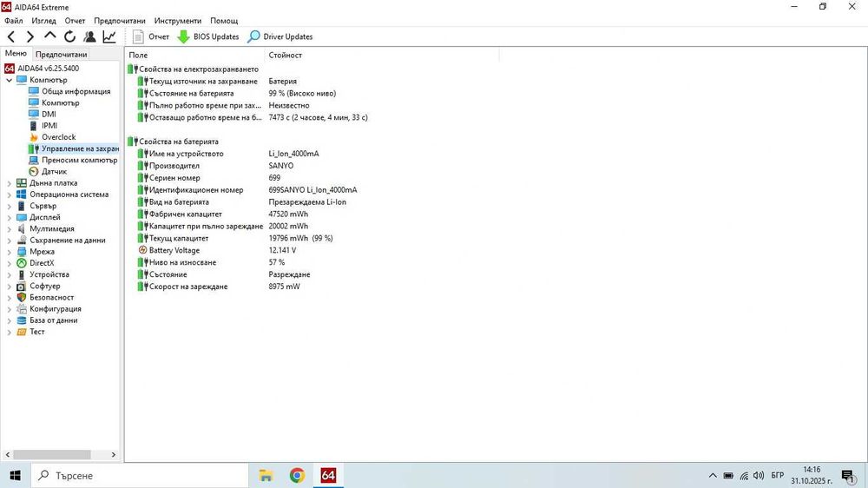Select the Ниво на износване row
The image size is (868, 488).
point(212,262)
